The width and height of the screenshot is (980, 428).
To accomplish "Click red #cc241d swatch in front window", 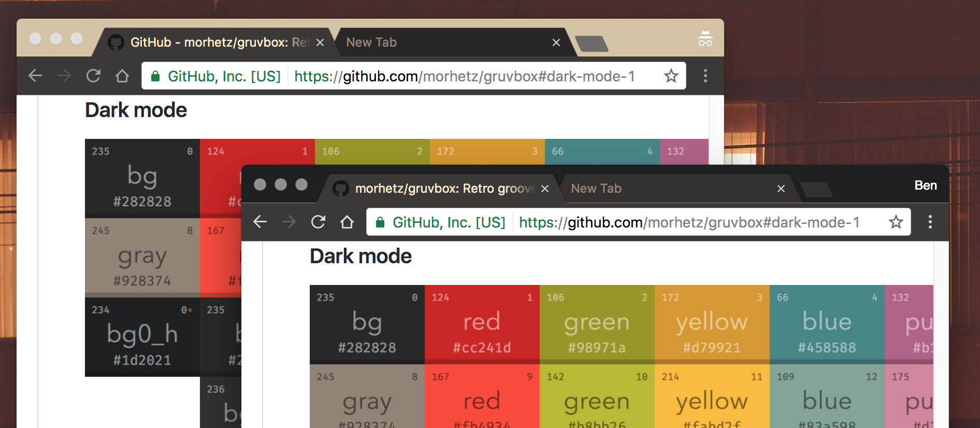I will click(482, 324).
